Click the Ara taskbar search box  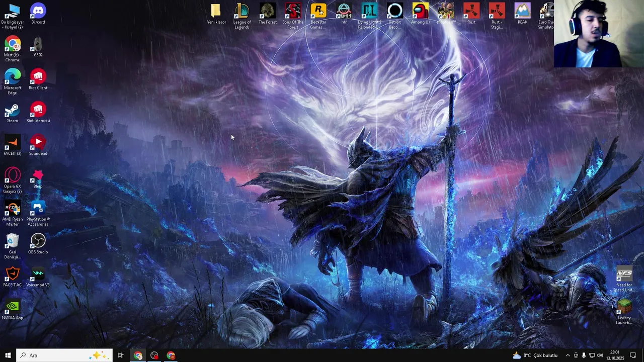pyautogui.click(x=64, y=355)
